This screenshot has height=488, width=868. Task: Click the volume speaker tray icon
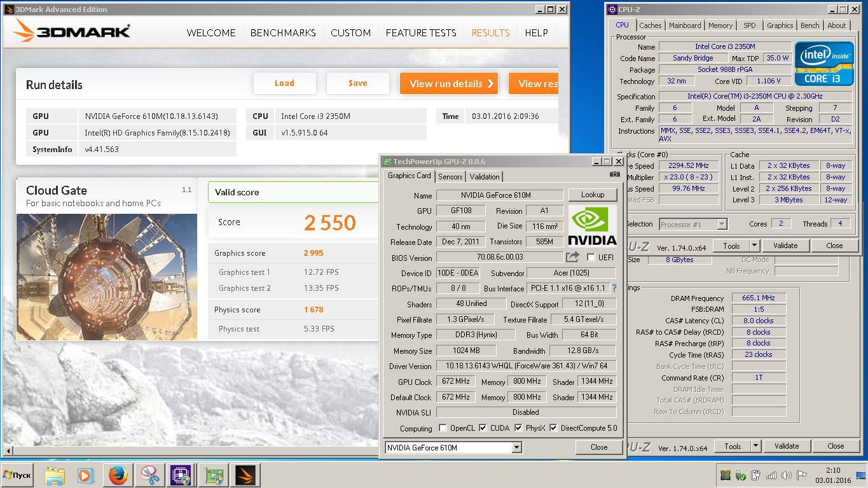coord(785,475)
